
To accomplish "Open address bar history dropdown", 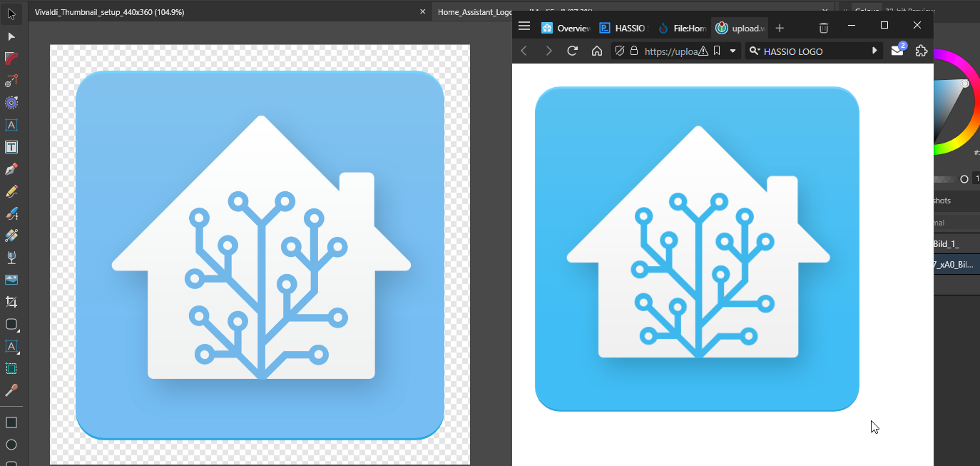I will coord(733,51).
